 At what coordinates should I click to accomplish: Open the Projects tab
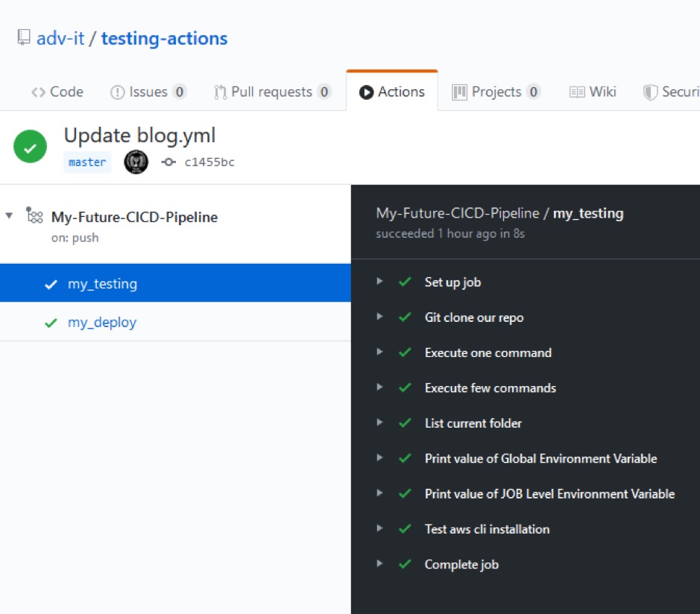click(496, 91)
